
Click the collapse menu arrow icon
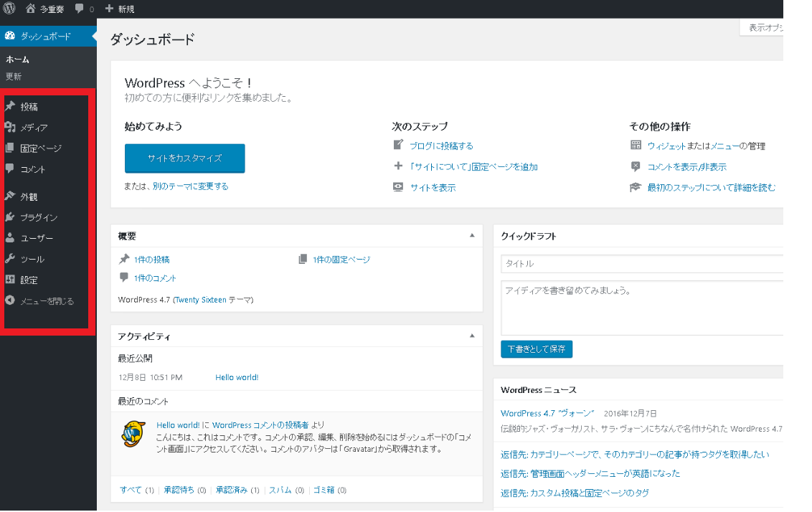point(10,300)
